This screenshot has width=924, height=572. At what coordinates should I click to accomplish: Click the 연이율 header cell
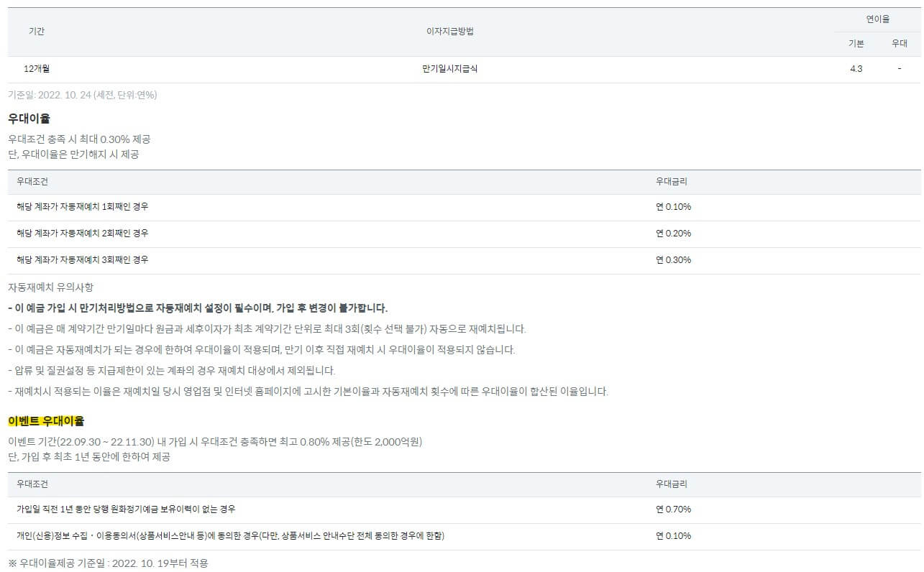pyautogui.click(x=879, y=19)
